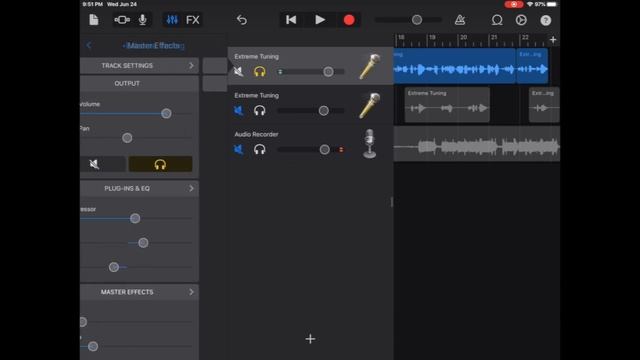Mute the first Extreme Tuning track
Image resolution: width=640 pixels, height=360 pixels.
pyautogui.click(x=238, y=71)
